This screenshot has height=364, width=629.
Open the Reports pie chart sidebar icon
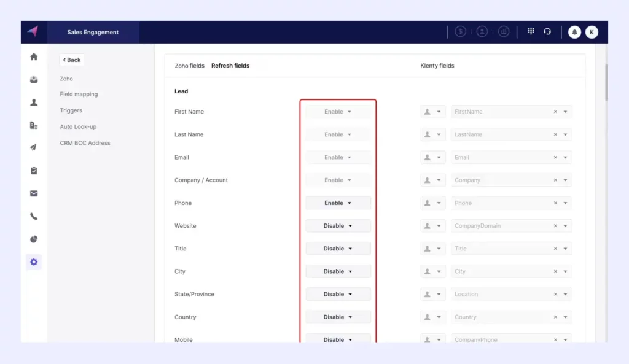[x=34, y=239]
